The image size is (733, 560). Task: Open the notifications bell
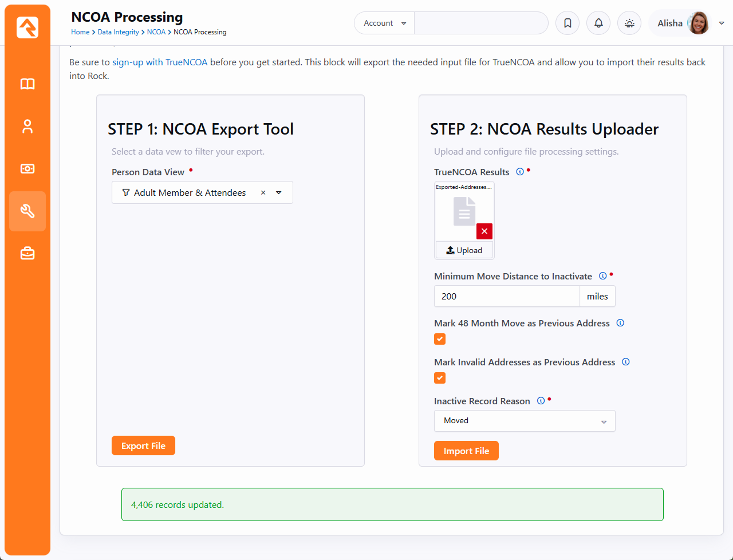click(x=598, y=23)
